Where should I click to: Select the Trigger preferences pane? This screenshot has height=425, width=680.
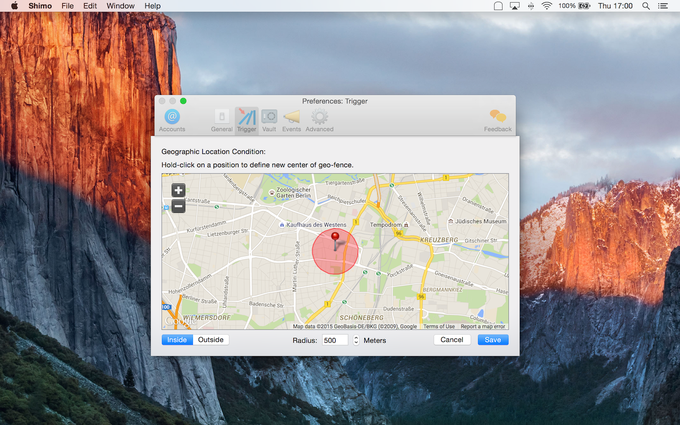pyautogui.click(x=246, y=120)
